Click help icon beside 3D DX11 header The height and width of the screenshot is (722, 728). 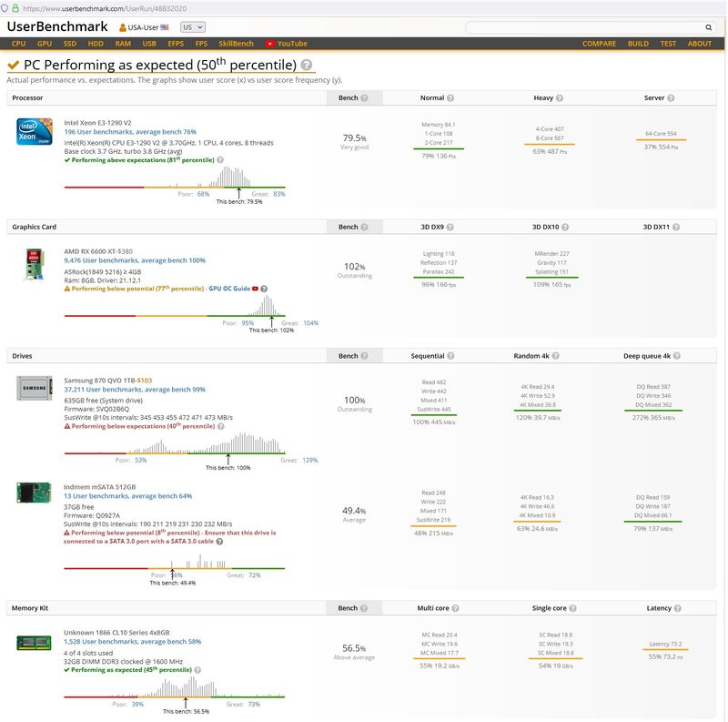pos(676,228)
